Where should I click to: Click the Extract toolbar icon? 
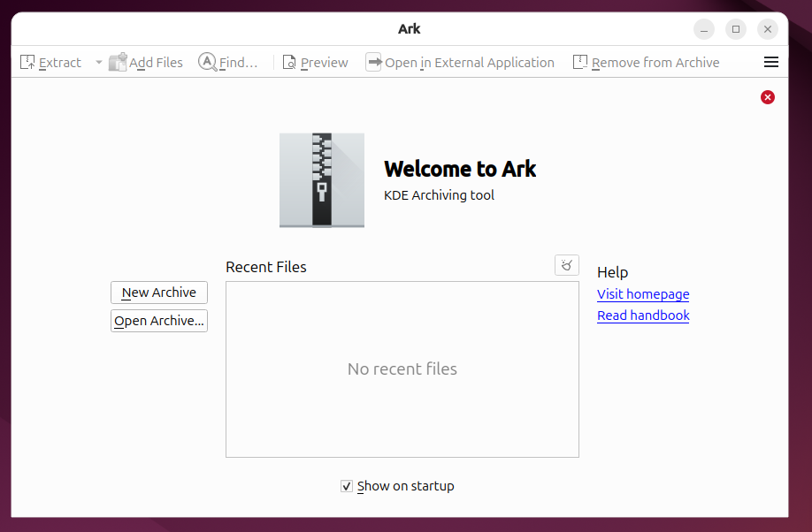coord(28,63)
